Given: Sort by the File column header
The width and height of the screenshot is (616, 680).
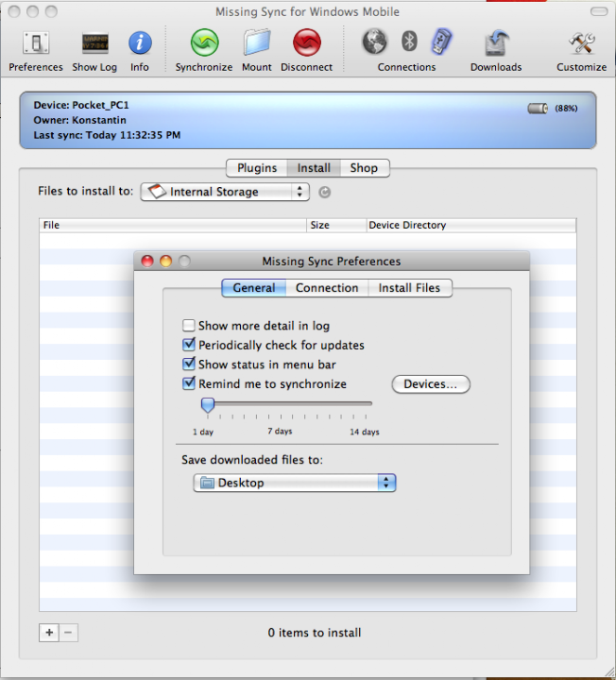Looking at the screenshot, I should point(173,225).
